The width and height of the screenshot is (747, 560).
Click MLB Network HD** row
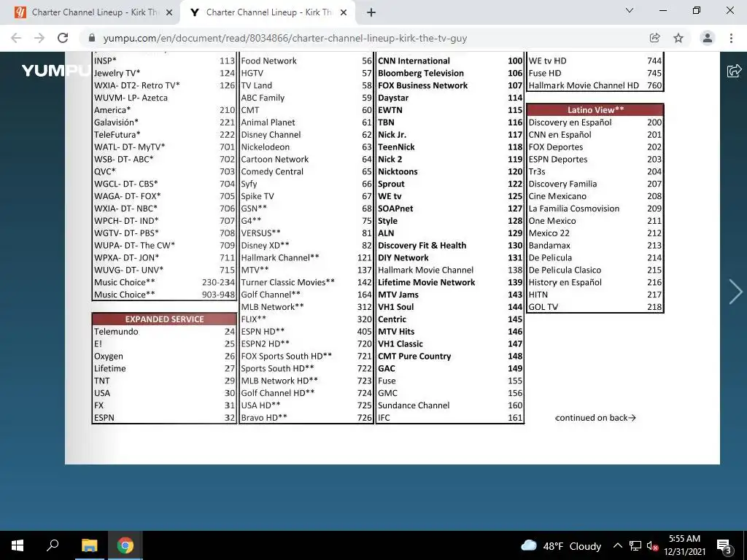click(306, 381)
